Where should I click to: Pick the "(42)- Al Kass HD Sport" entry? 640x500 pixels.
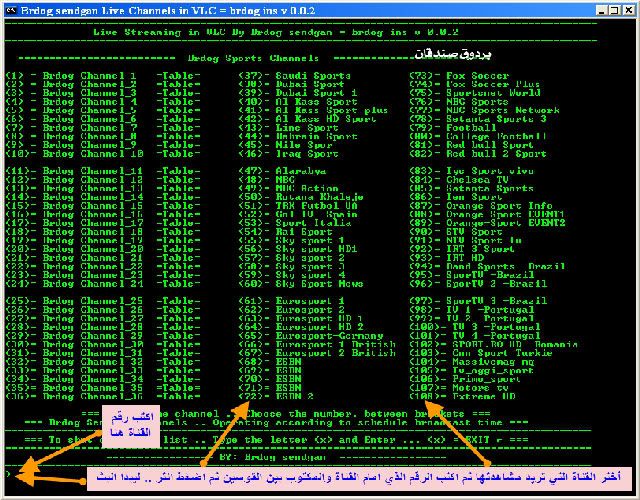pos(307,119)
